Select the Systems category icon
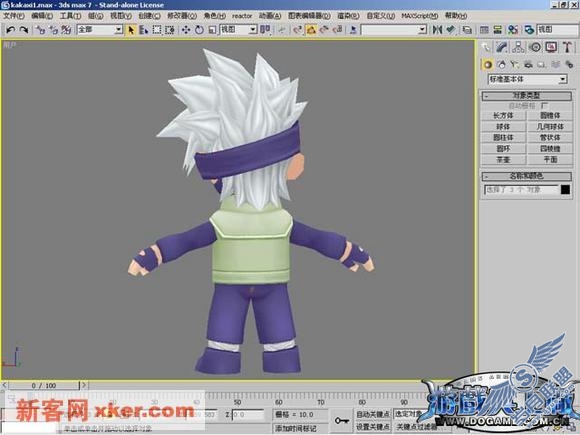 (x=569, y=65)
